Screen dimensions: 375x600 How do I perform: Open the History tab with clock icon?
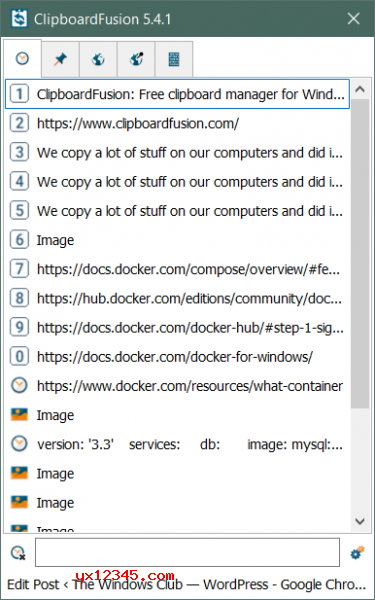(22, 59)
